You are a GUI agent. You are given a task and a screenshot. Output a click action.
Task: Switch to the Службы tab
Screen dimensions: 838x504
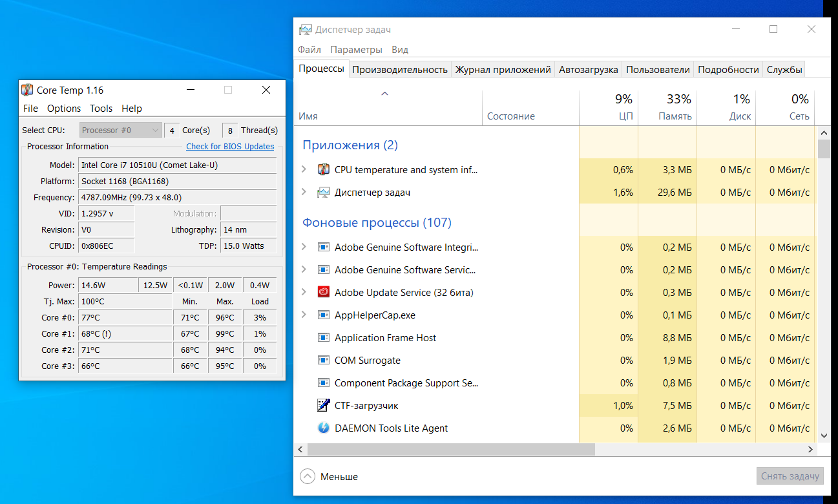tap(784, 70)
